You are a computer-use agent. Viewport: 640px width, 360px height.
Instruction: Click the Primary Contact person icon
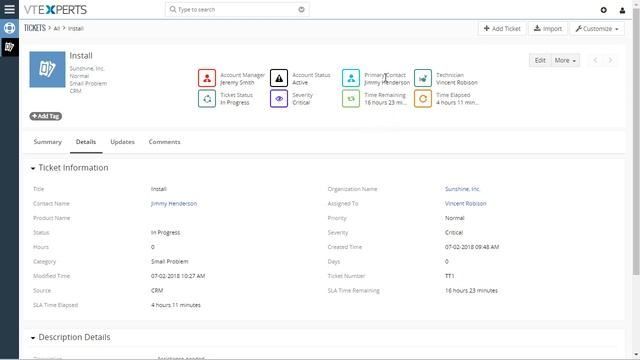(x=351, y=78)
